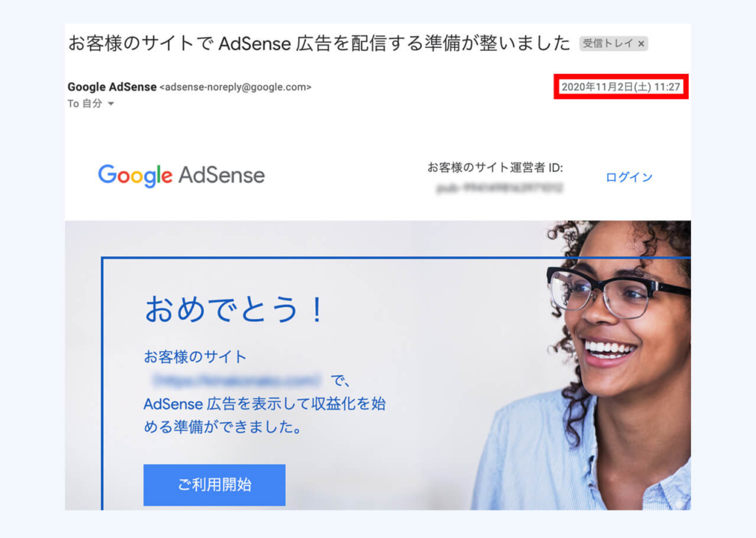Screen dimensions: 756x538
Task: Click the gray AdSense logo text
Action: pyautogui.click(x=221, y=175)
